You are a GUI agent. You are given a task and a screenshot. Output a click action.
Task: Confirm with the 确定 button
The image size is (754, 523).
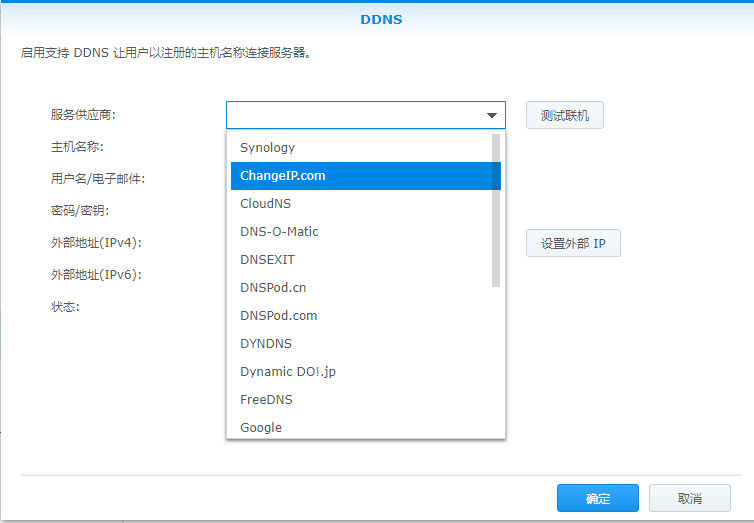tap(598, 498)
